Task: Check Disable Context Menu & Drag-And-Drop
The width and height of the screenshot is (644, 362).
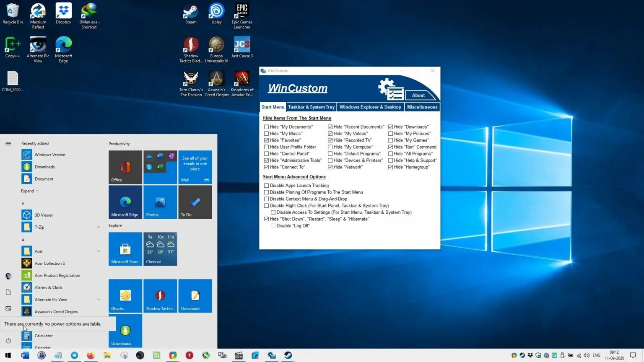Action: pyautogui.click(x=266, y=199)
